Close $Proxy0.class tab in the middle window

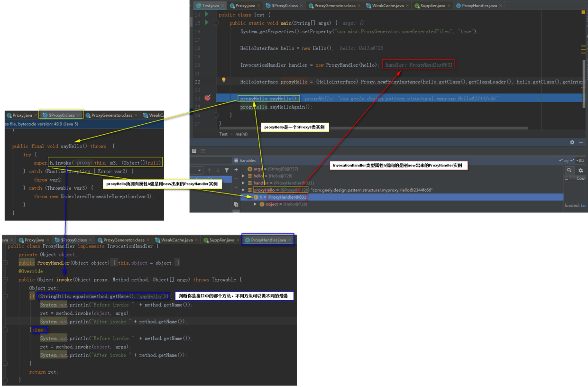[x=78, y=115]
